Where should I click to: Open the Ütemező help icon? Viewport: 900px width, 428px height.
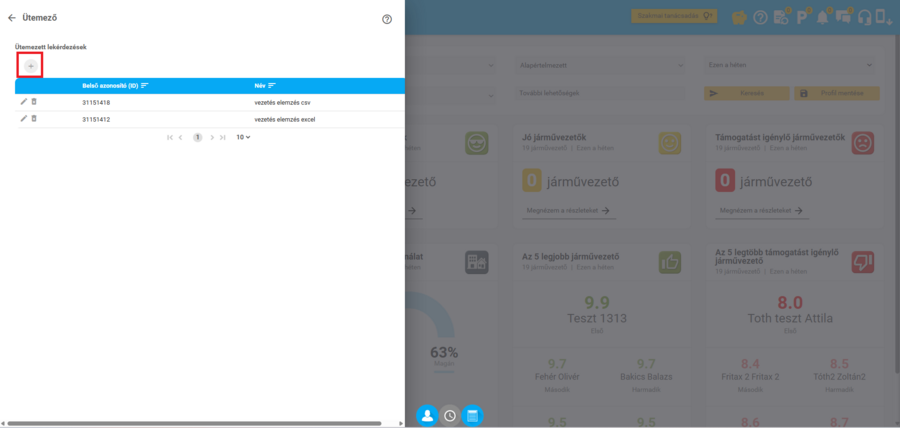pos(387,19)
